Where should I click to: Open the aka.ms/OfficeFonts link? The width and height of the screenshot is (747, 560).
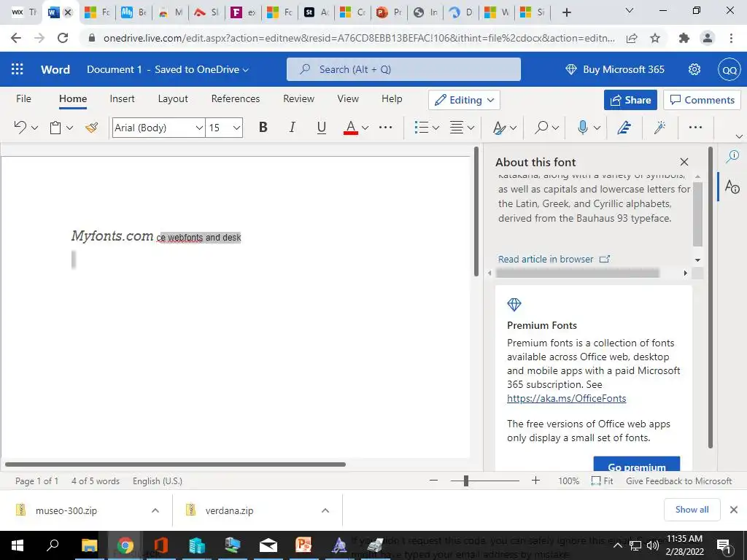pyautogui.click(x=566, y=399)
